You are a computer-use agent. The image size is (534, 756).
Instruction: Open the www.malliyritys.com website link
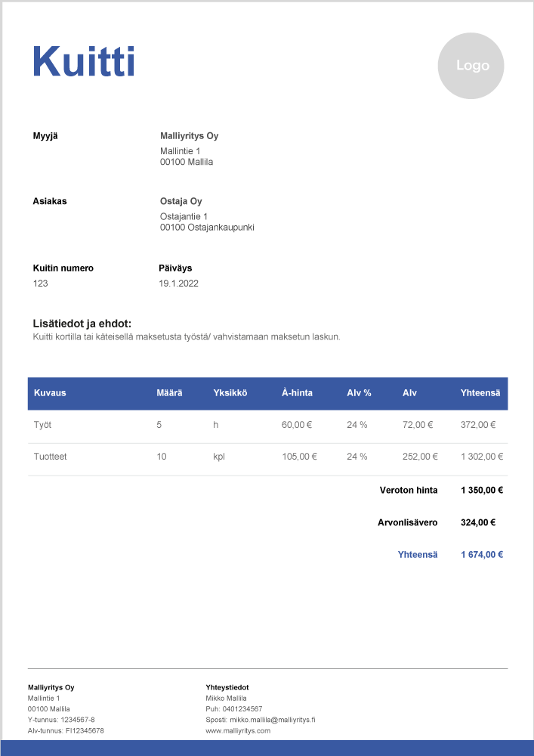point(238,731)
